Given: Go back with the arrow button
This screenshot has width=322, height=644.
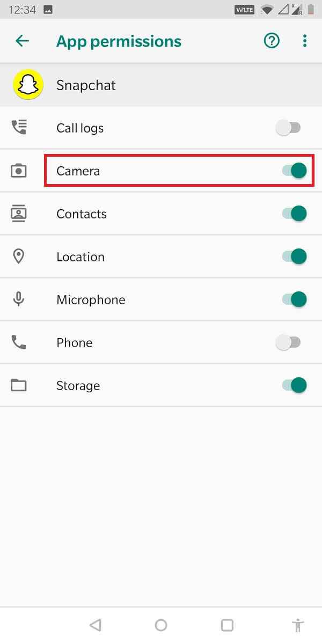Looking at the screenshot, I should [x=22, y=40].
